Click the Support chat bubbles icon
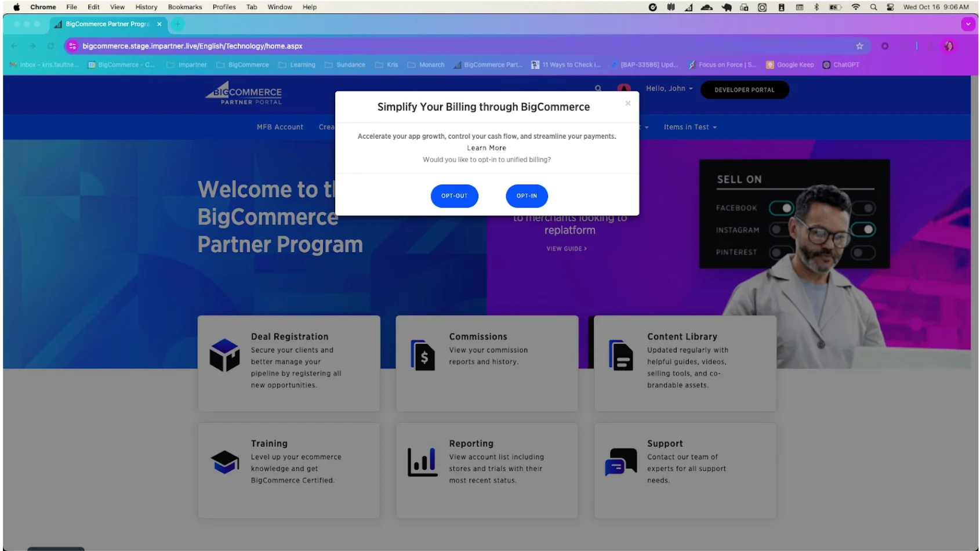 click(620, 462)
